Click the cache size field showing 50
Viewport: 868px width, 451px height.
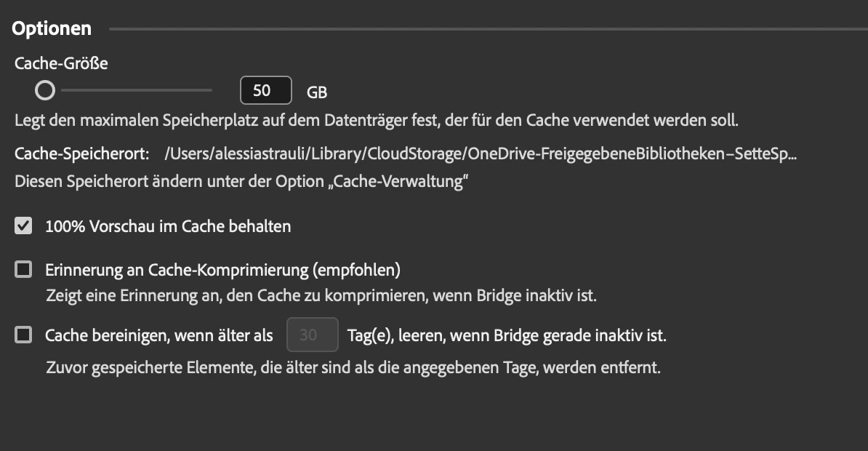pos(265,90)
